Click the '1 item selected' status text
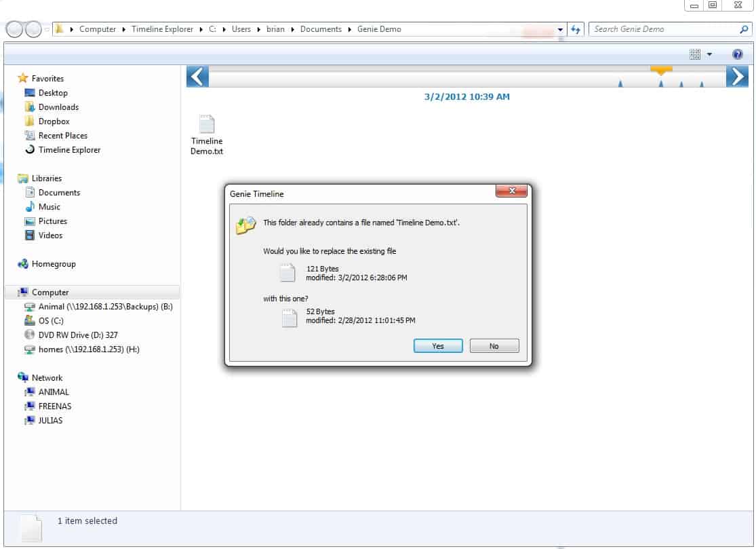This screenshot has height=549, width=756. (87, 520)
